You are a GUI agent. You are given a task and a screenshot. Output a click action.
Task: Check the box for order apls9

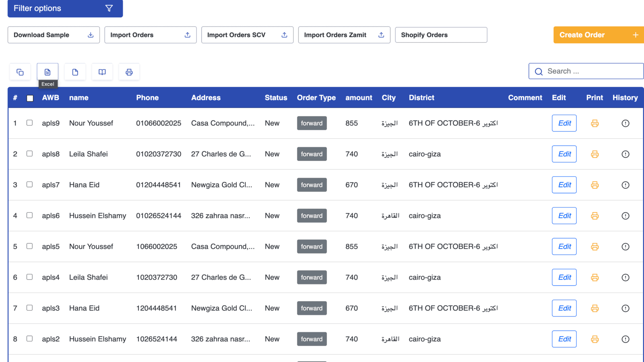30,123
